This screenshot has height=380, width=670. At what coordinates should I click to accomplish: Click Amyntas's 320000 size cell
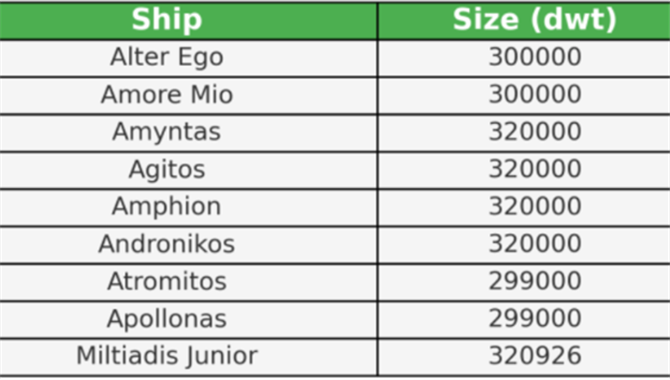point(524,133)
